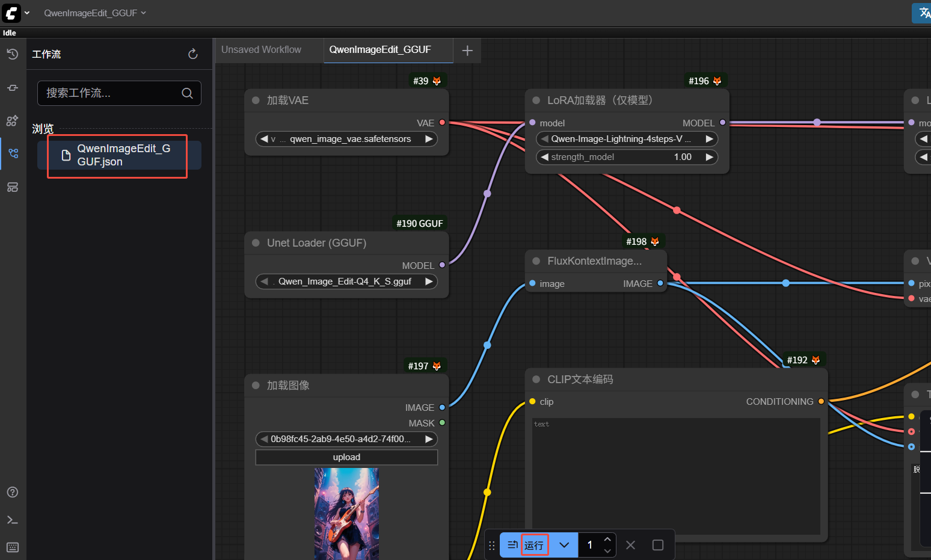
Task: Collapse the 加载VAE node using its dot
Action: [256, 100]
